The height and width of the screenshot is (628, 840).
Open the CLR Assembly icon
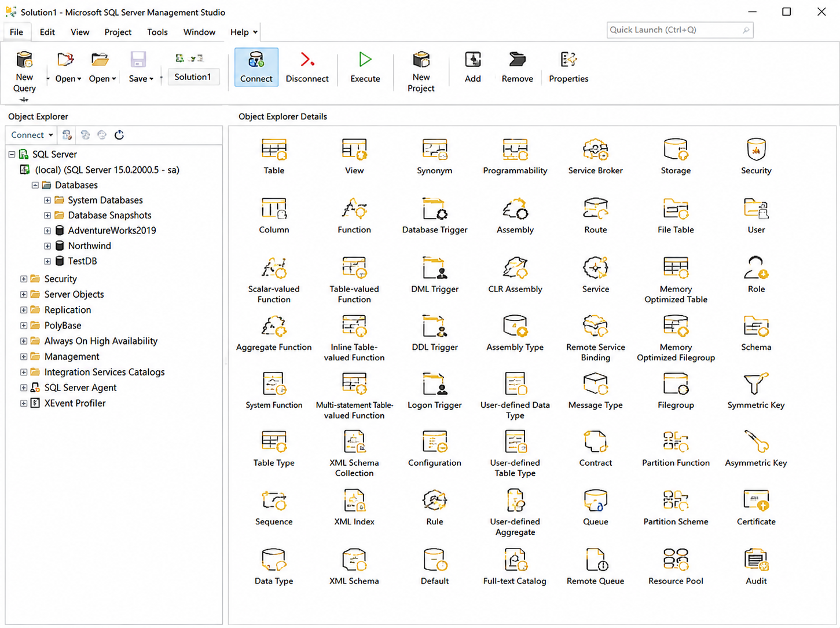click(515, 268)
